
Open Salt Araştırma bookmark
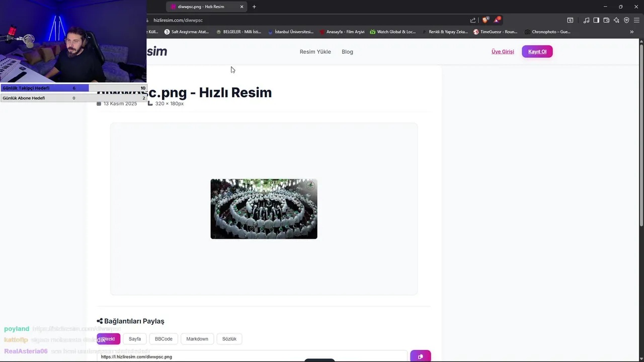point(187,32)
